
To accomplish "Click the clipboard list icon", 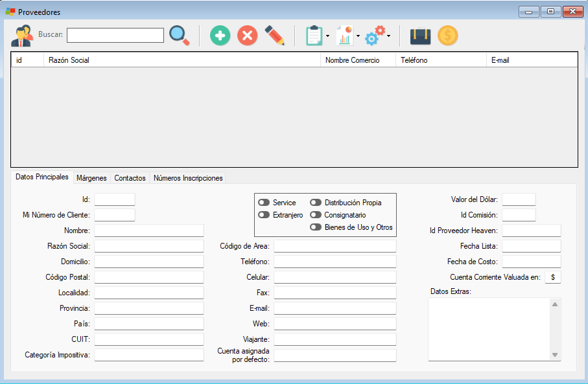I will (x=314, y=36).
